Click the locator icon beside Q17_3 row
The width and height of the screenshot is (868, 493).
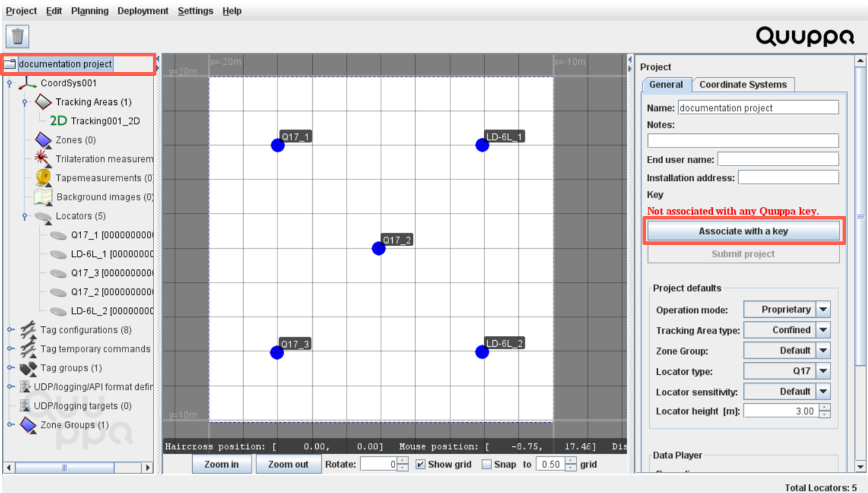tap(58, 273)
